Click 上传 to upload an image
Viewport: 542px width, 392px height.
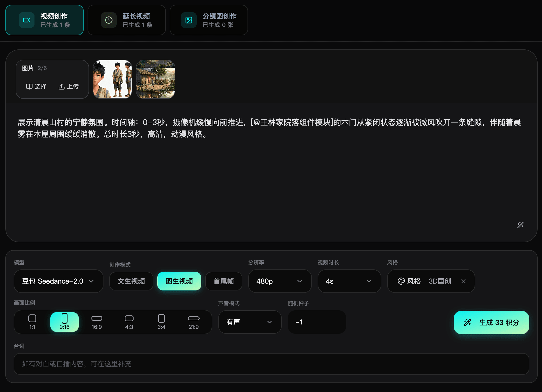[69, 87]
